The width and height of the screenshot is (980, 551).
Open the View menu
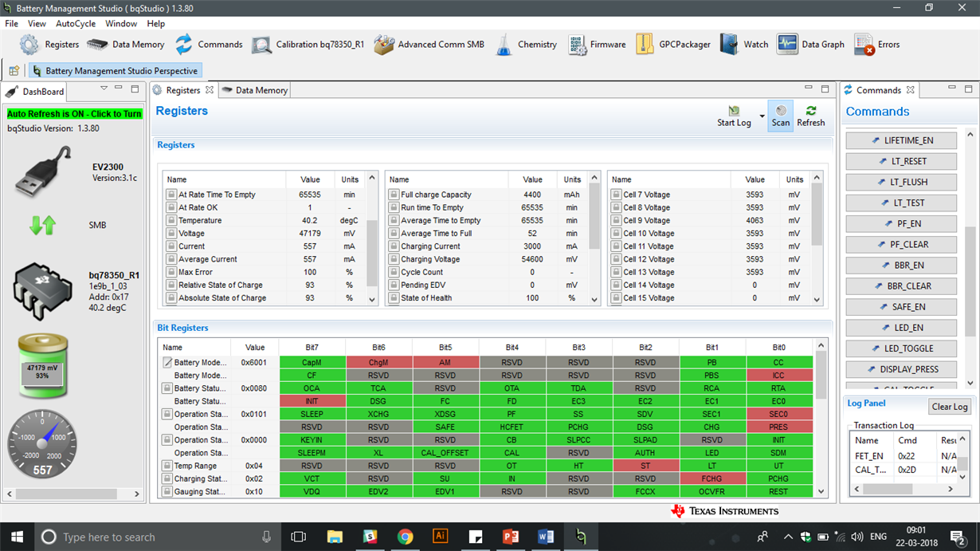[x=37, y=24]
